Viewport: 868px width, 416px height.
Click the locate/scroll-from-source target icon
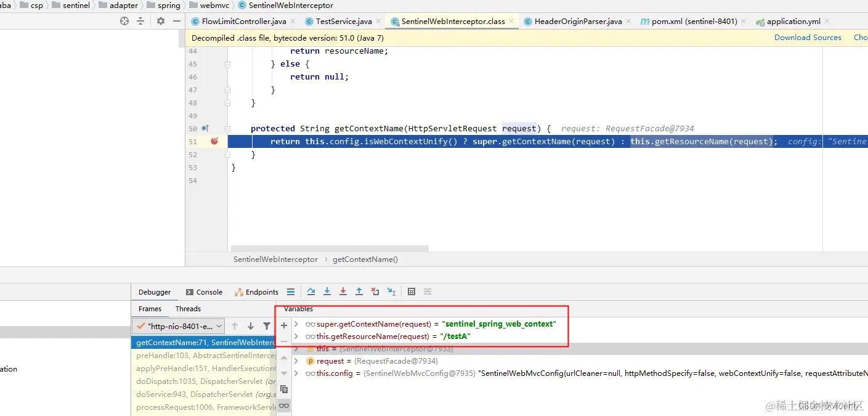124,21
